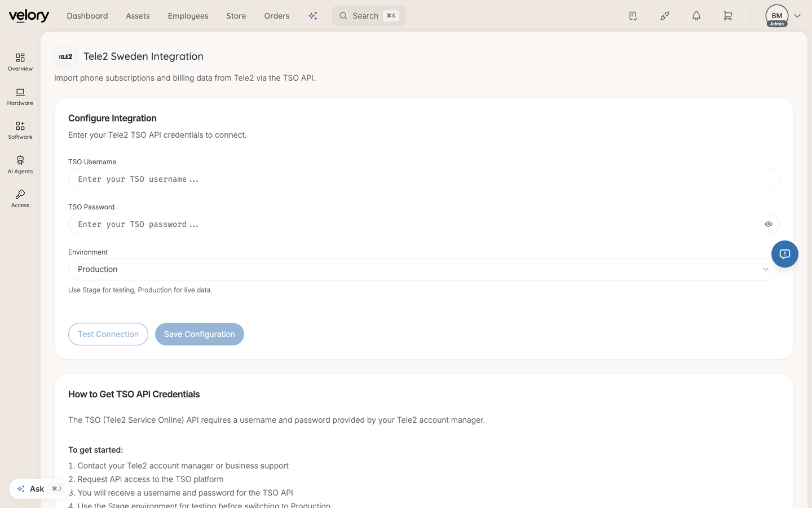The height and width of the screenshot is (508, 812).
Task: Open the notifications bell
Action: coord(696,16)
